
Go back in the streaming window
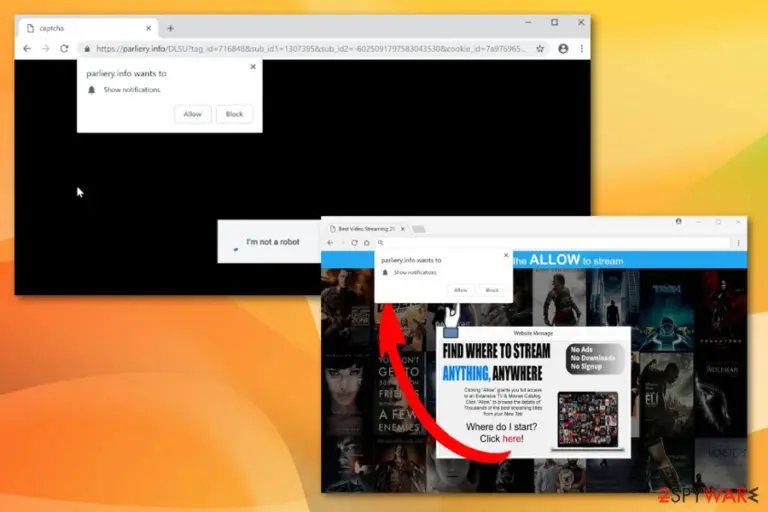[x=330, y=243]
